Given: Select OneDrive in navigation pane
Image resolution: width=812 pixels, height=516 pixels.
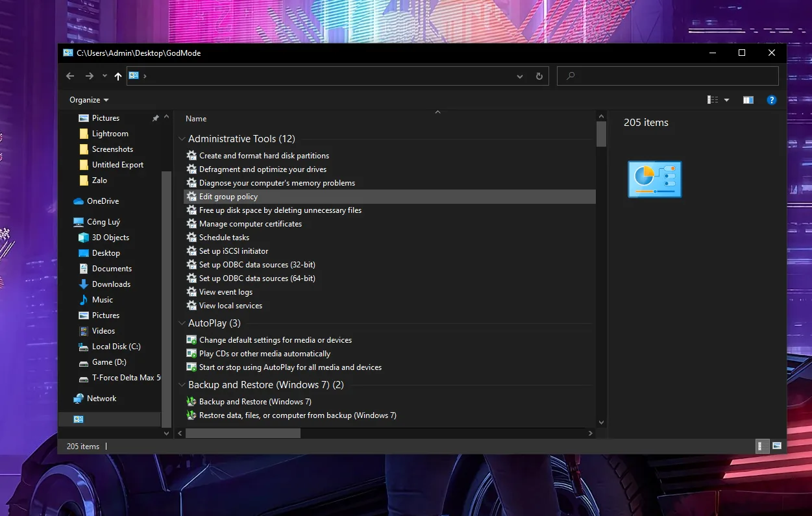Looking at the screenshot, I should 103,201.
